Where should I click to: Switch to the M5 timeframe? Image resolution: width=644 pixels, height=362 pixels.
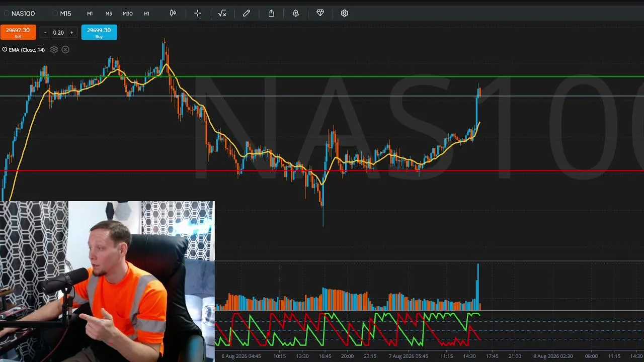[109, 14]
